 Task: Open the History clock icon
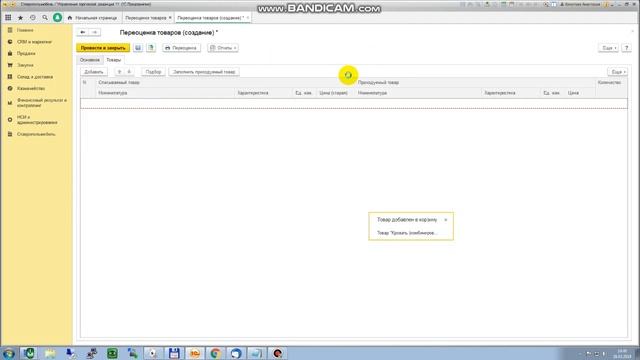coord(33,18)
